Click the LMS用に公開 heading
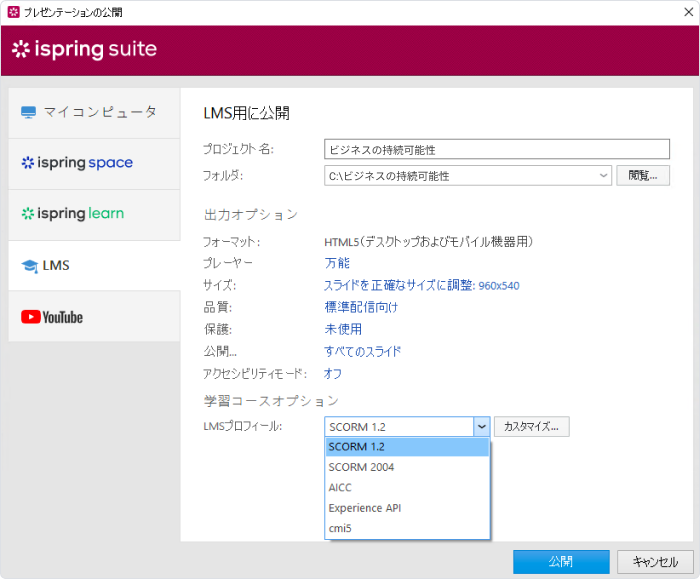This screenshot has height=579, width=700. [246, 113]
